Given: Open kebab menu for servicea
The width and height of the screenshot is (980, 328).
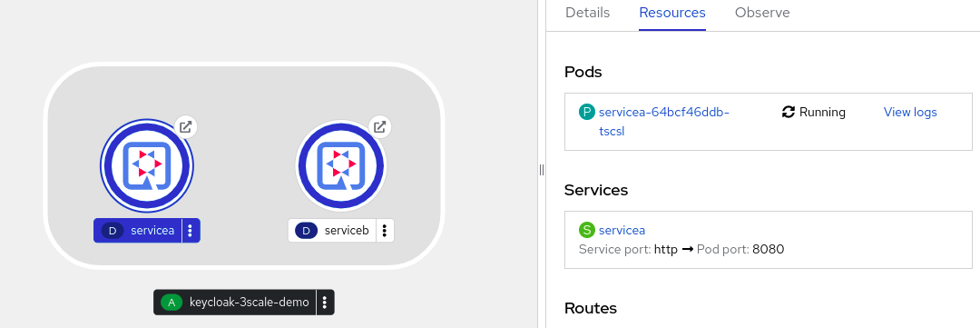Looking at the screenshot, I should [191, 231].
